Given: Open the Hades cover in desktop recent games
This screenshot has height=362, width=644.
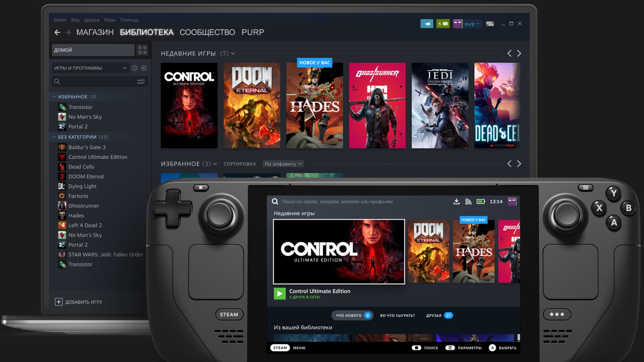Looking at the screenshot, I should (x=315, y=105).
